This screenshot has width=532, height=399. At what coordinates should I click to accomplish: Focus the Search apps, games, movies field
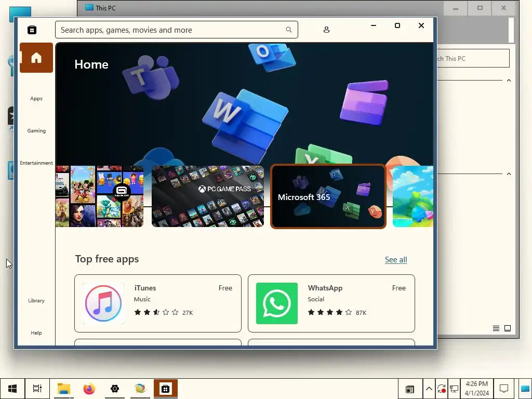177,30
